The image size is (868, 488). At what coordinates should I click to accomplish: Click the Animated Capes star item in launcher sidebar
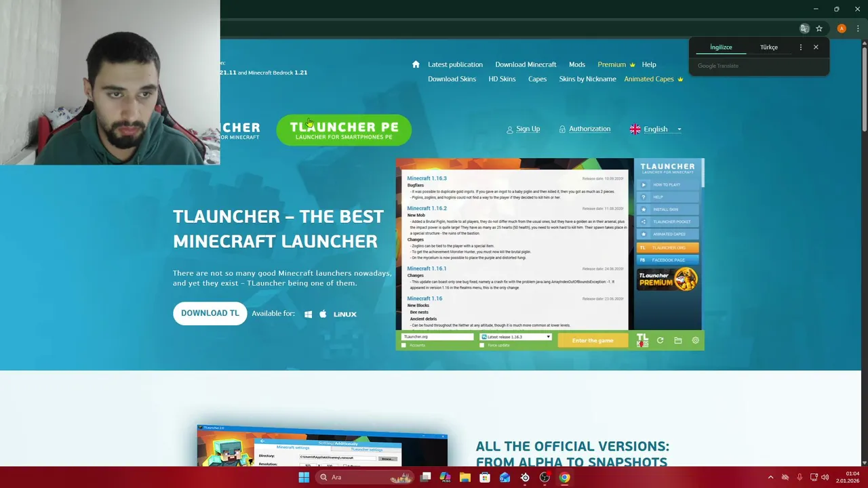(667, 234)
